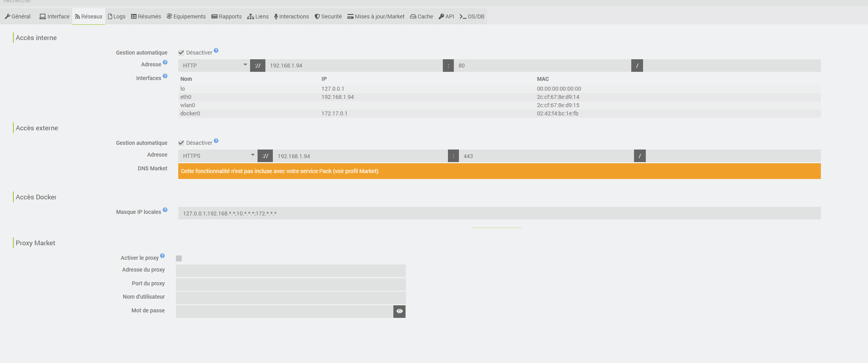The height and width of the screenshot is (363, 868).
Task: Click the 'Proxy Market' section heading
Action: coord(35,243)
